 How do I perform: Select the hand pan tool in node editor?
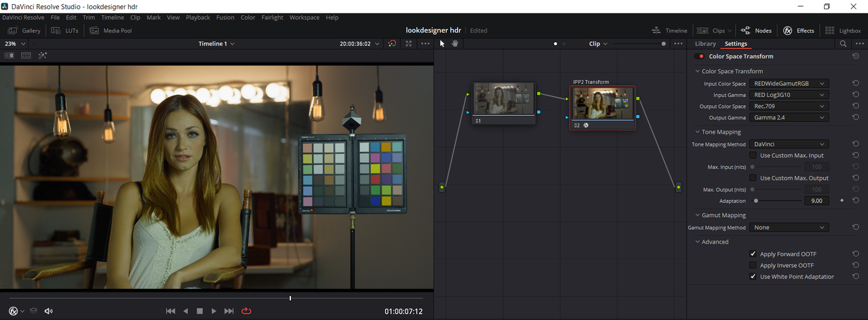pyautogui.click(x=456, y=43)
